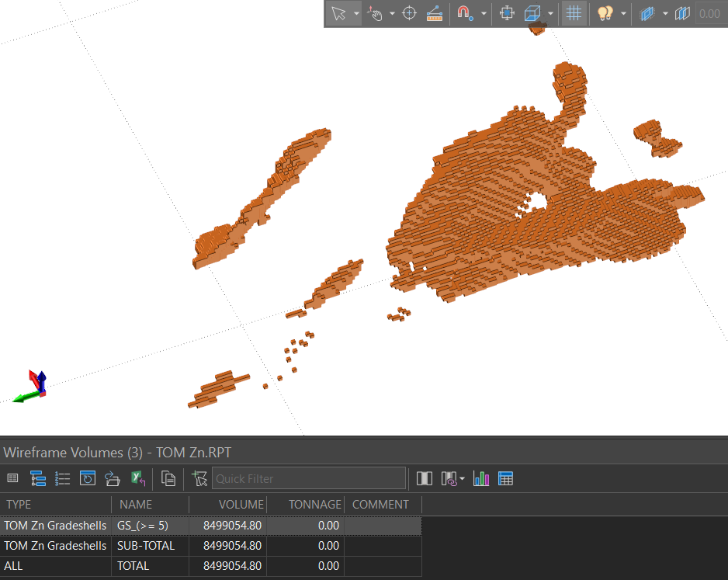This screenshot has width=728, height=580.
Task: Choose the measure distance ruler tool
Action: pos(435,13)
